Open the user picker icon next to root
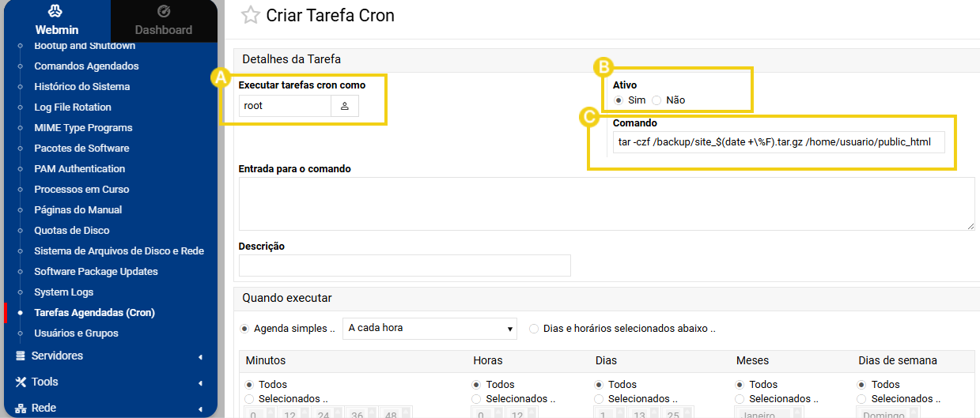The image size is (980, 418). tap(345, 106)
